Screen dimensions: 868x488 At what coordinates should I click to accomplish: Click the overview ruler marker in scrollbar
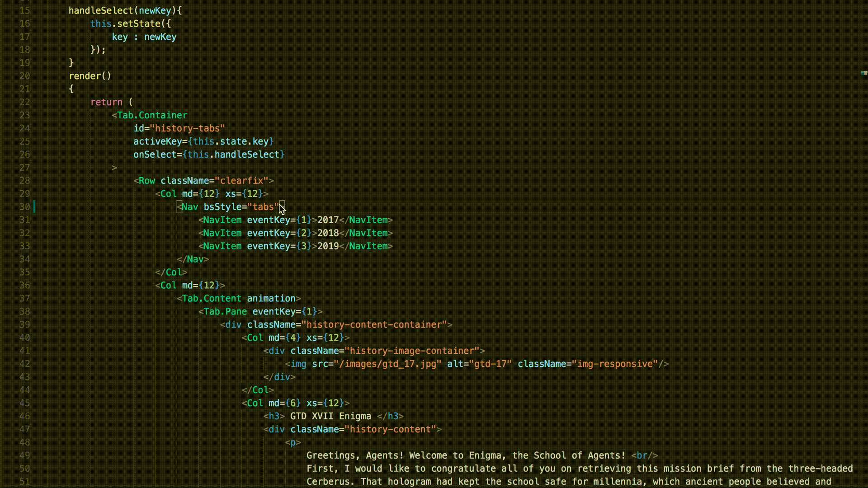tap(864, 73)
